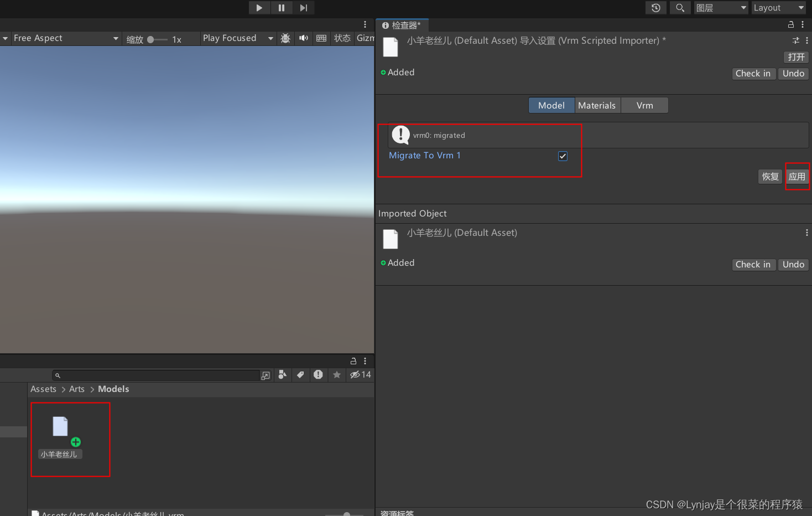Viewport: 812px width, 516px height.
Task: Switch to the Vrm tab
Action: pos(644,105)
